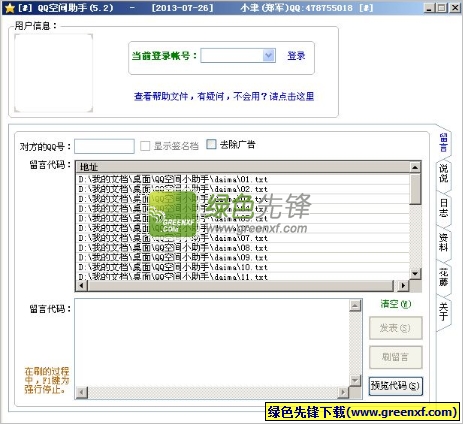463x424 pixels.
Task: Toggle the 显示签名档 checkbox
Action: pyautogui.click(x=145, y=146)
